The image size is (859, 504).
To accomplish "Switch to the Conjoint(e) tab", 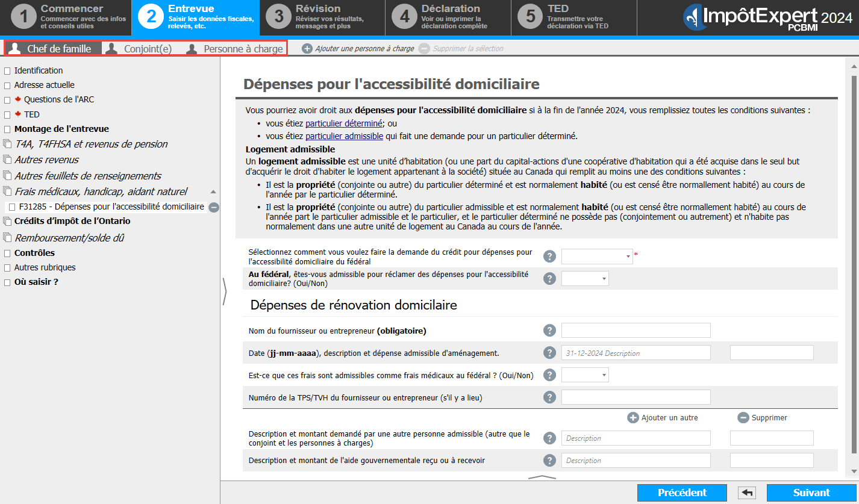I will [139, 49].
